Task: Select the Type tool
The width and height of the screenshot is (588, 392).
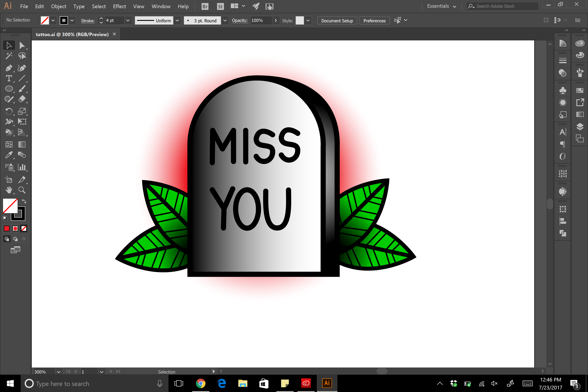Action: click(9, 78)
